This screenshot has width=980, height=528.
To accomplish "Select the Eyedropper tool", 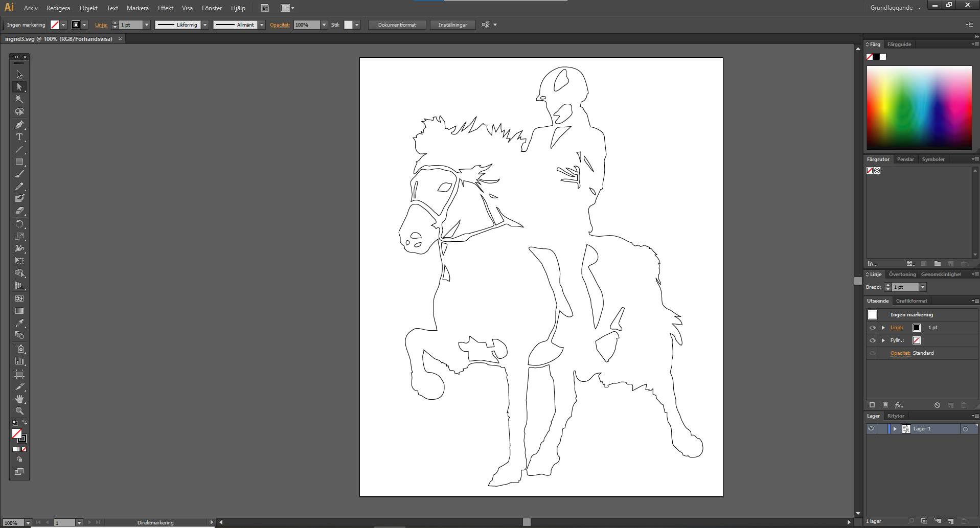I will [x=19, y=323].
